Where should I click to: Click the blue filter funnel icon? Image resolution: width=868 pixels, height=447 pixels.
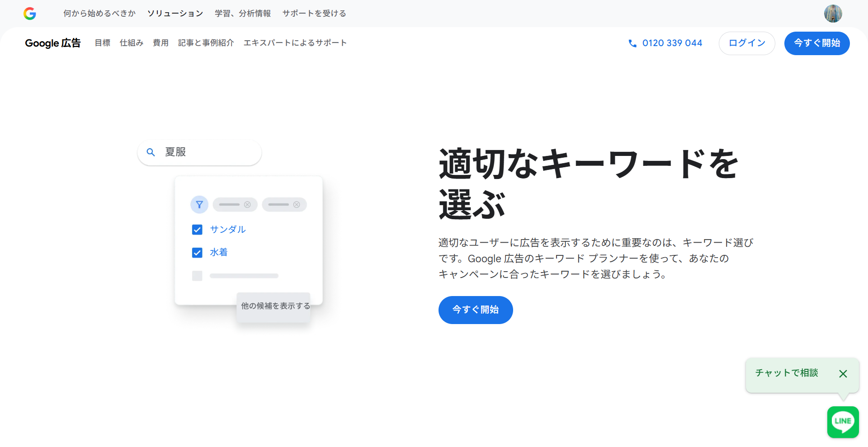tap(199, 205)
